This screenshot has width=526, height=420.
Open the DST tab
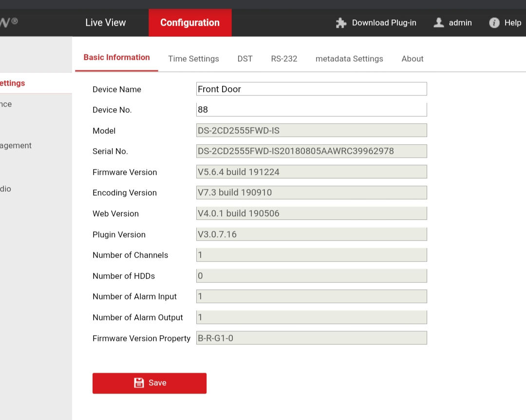click(x=245, y=58)
